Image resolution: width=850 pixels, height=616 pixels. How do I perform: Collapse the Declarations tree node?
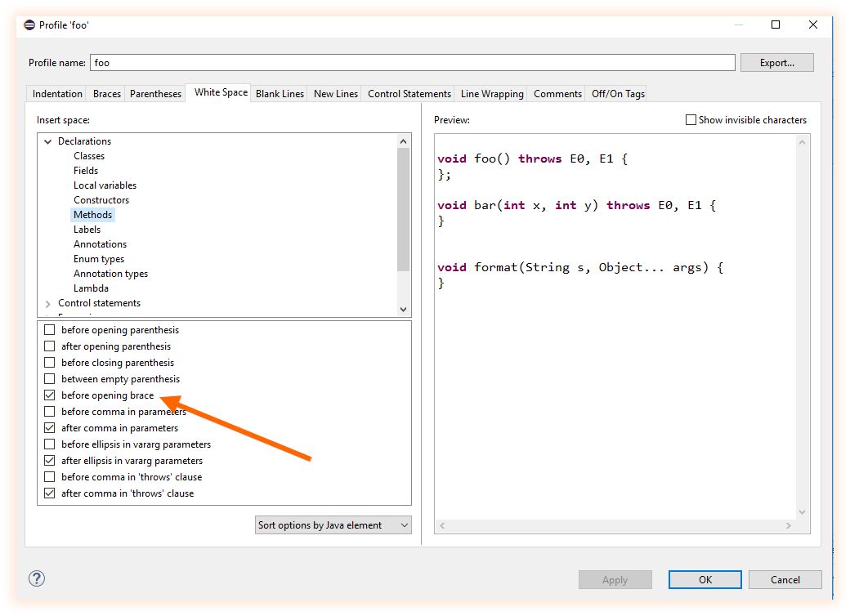click(x=47, y=141)
